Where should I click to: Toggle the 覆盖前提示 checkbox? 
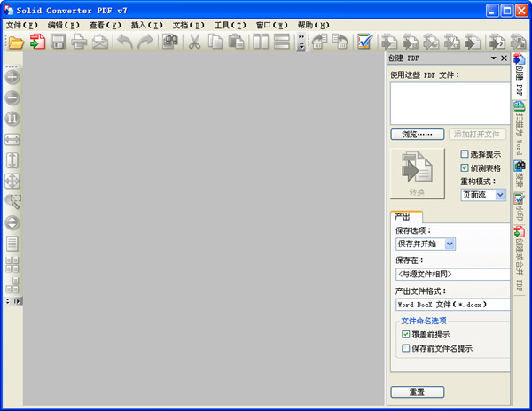point(406,335)
